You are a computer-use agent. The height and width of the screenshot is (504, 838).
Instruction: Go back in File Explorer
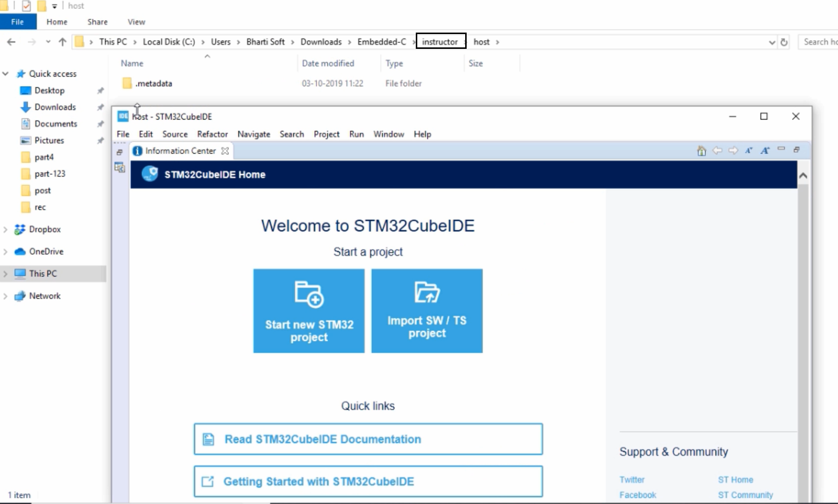pyautogui.click(x=11, y=42)
